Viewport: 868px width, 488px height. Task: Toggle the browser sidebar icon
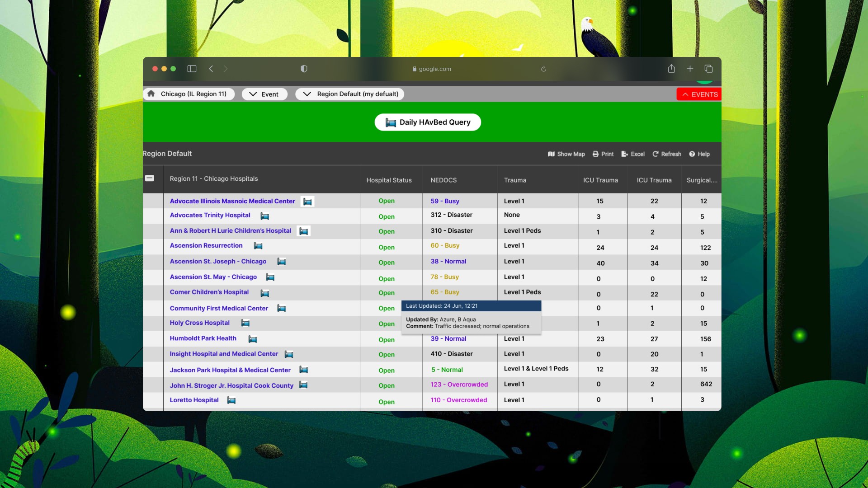(x=192, y=69)
